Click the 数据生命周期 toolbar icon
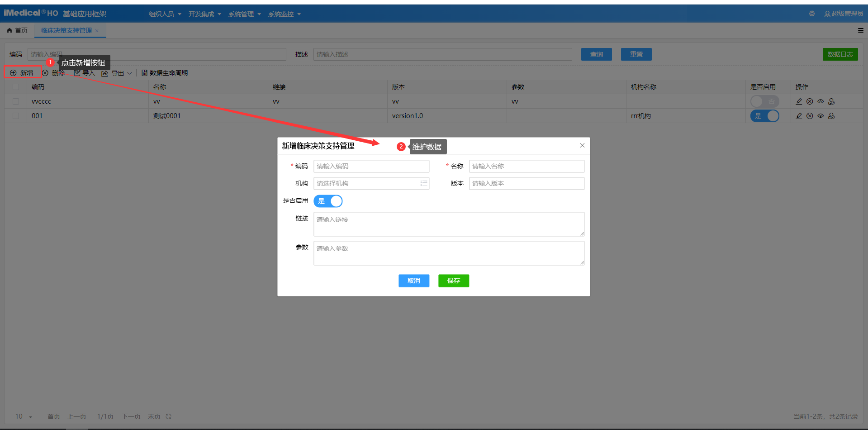Viewport: 868px width, 430px height. pyautogui.click(x=145, y=73)
